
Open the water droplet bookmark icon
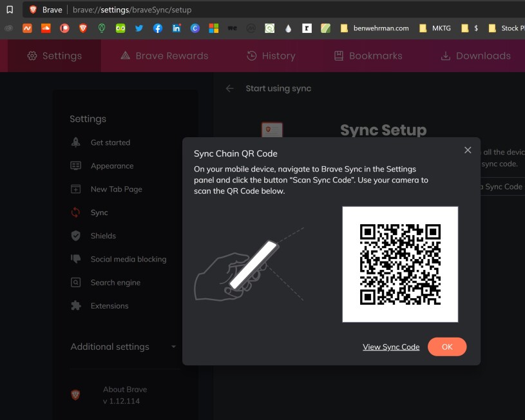click(x=289, y=28)
